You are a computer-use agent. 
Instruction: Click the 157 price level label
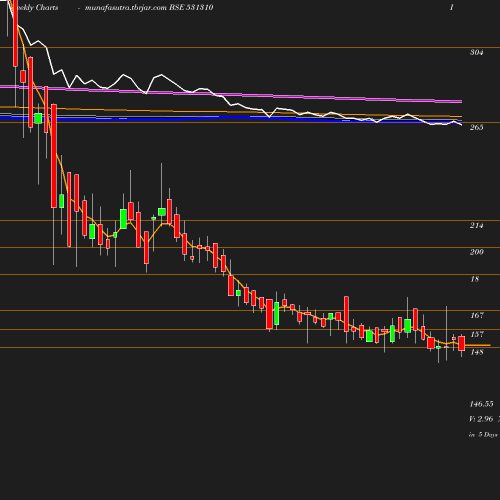pos(477,334)
